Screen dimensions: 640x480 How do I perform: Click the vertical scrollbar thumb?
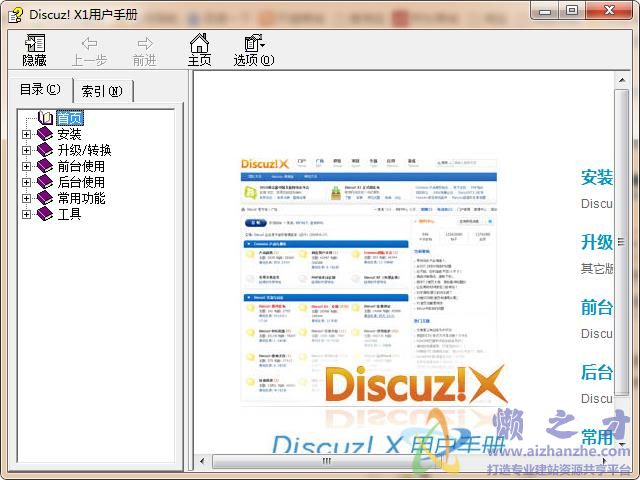[622, 242]
